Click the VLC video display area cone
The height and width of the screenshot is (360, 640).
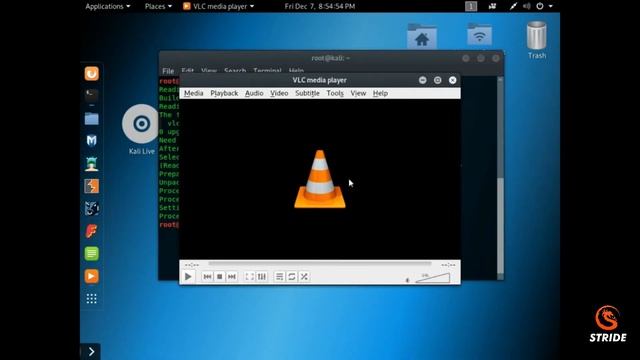pyautogui.click(x=320, y=179)
